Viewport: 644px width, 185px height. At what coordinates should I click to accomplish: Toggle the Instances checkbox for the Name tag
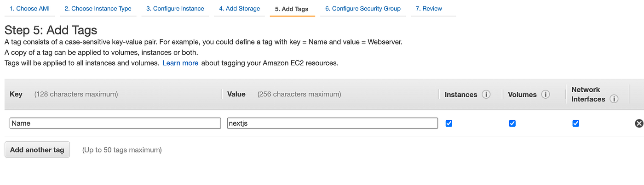click(x=449, y=123)
